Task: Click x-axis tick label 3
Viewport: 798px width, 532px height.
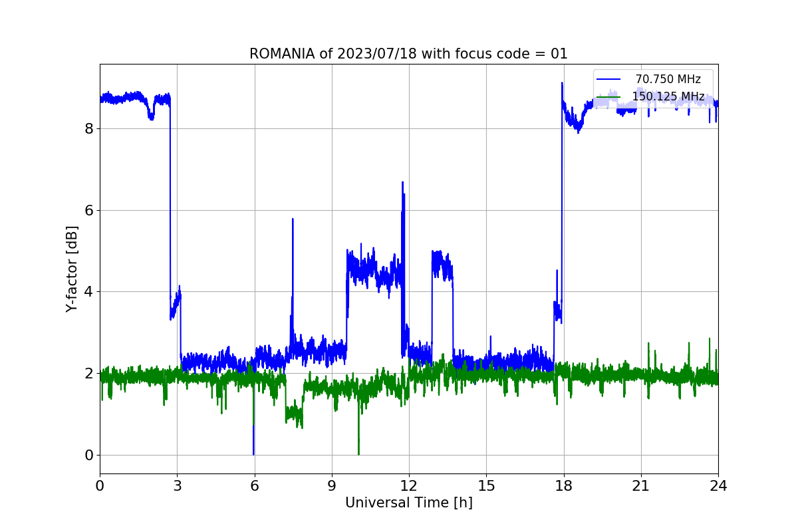Action: pyautogui.click(x=177, y=486)
